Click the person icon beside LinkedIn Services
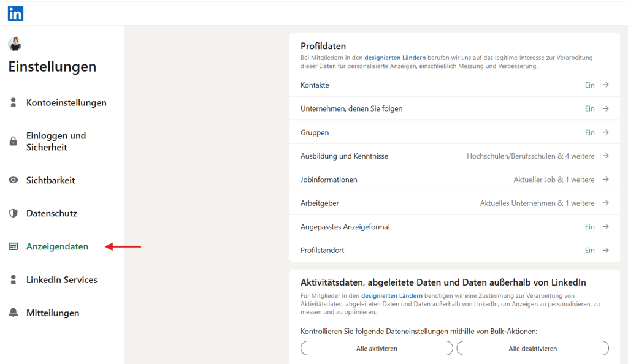This screenshot has width=628, height=364. (13, 279)
